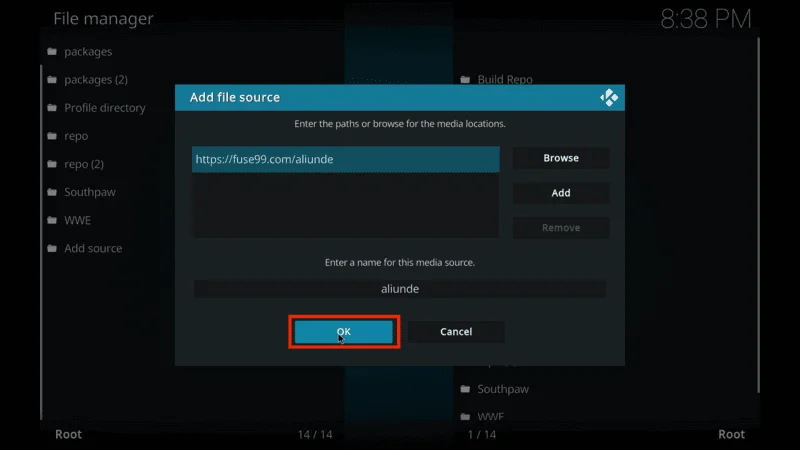Choose Add source in left pane
The width and height of the screenshot is (800, 450).
point(93,248)
